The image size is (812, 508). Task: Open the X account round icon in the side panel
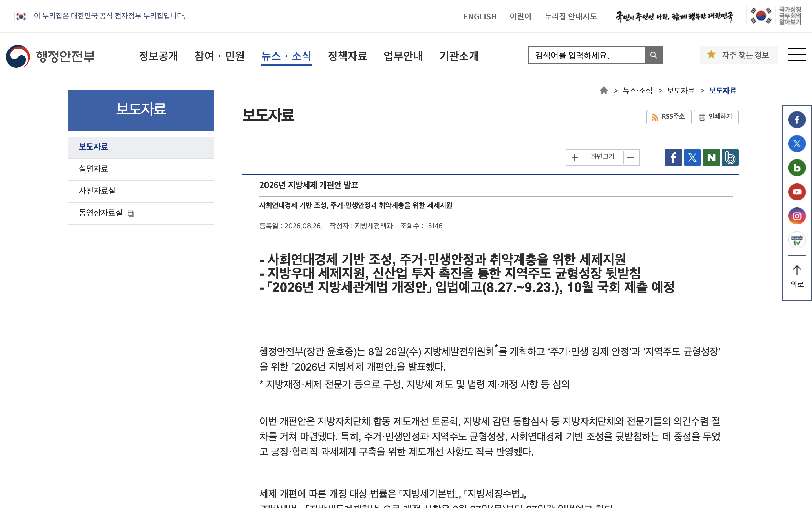click(796, 144)
